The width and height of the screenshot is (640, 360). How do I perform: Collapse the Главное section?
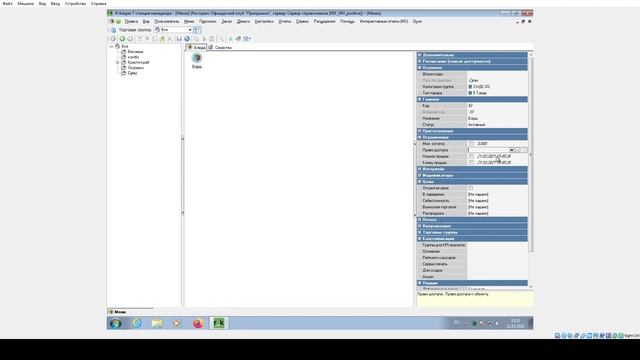pyautogui.click(x=419, y=99)
